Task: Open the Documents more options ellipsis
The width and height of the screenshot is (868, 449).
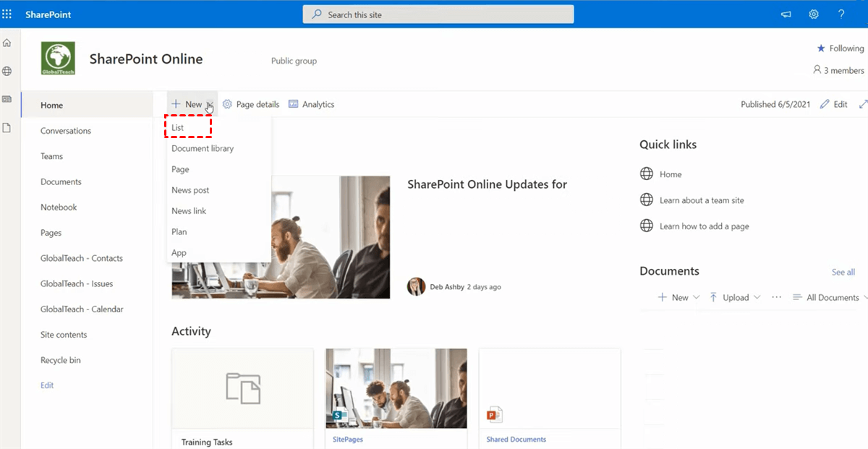Action: click(x=777, y=297)
